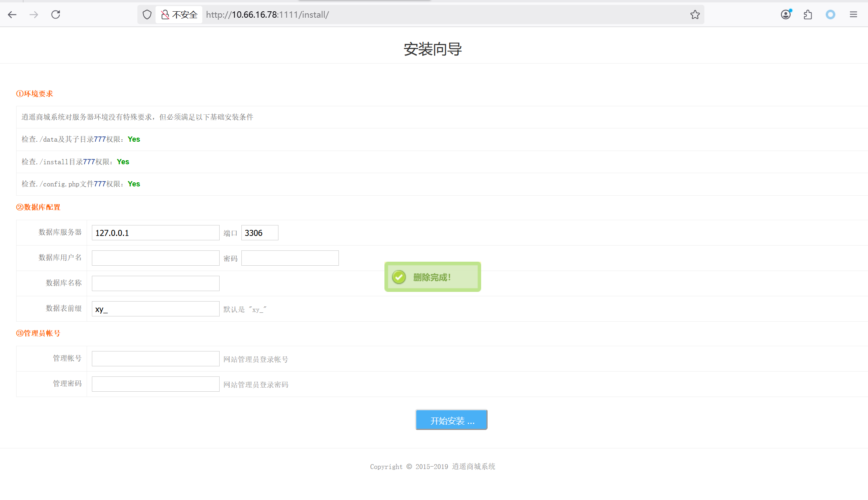Viewport: 868px width, 500px height.
Task: Open the extensions puzzle icon
Action: point(808,15)
